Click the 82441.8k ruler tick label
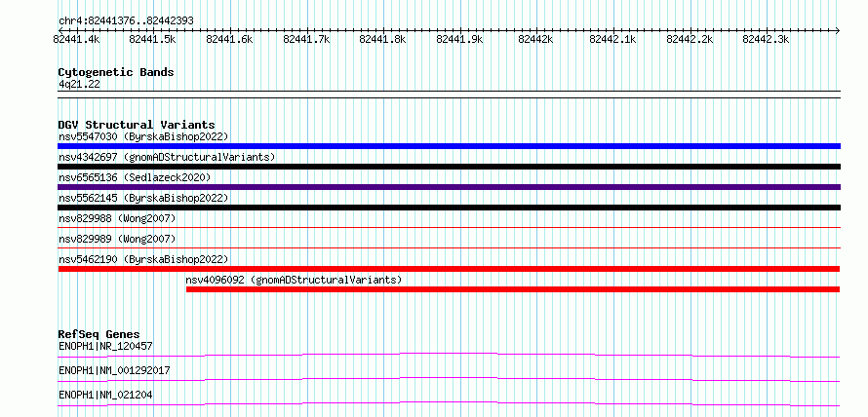This screenshot has height=417, width=868. pos(382,40)
